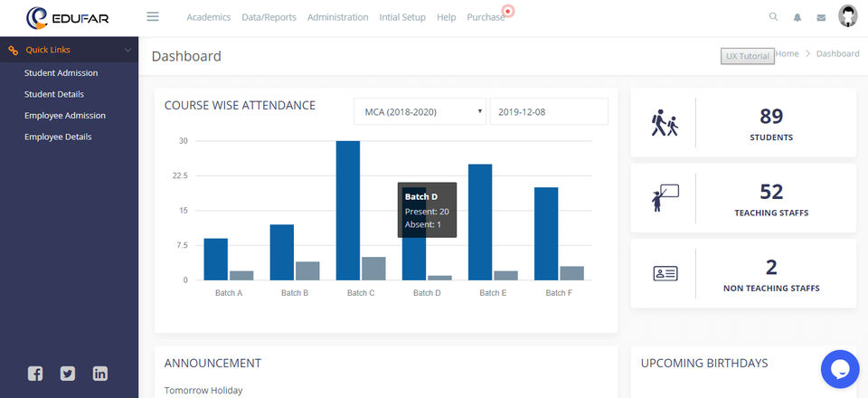Click the Home breadcrumb link

pos(787,53)
